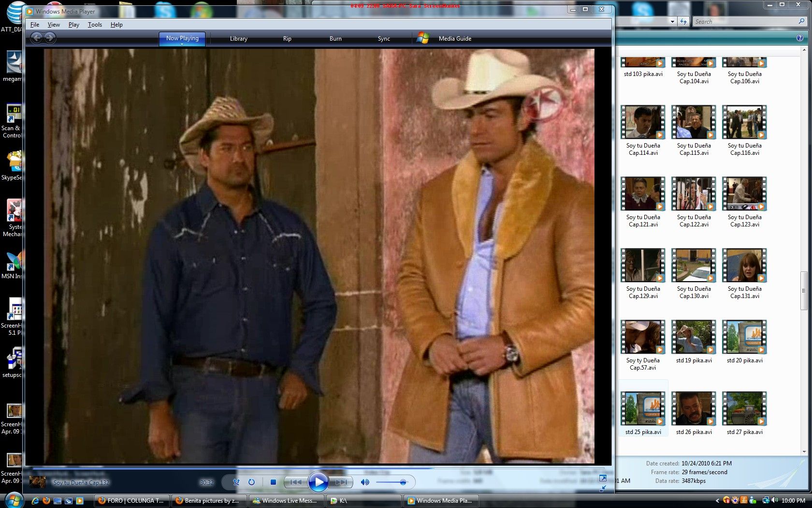This screenshot has height=508, width=812.
Task: Click the Stop playback button
Action: [x=273, y=482]
